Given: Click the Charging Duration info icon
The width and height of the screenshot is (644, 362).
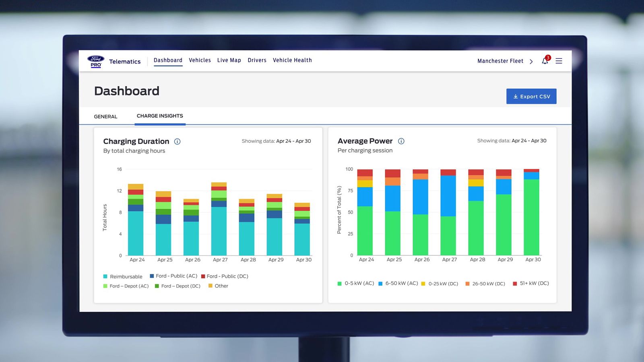Looking at the screenshot, I should (x=177, y=141).
